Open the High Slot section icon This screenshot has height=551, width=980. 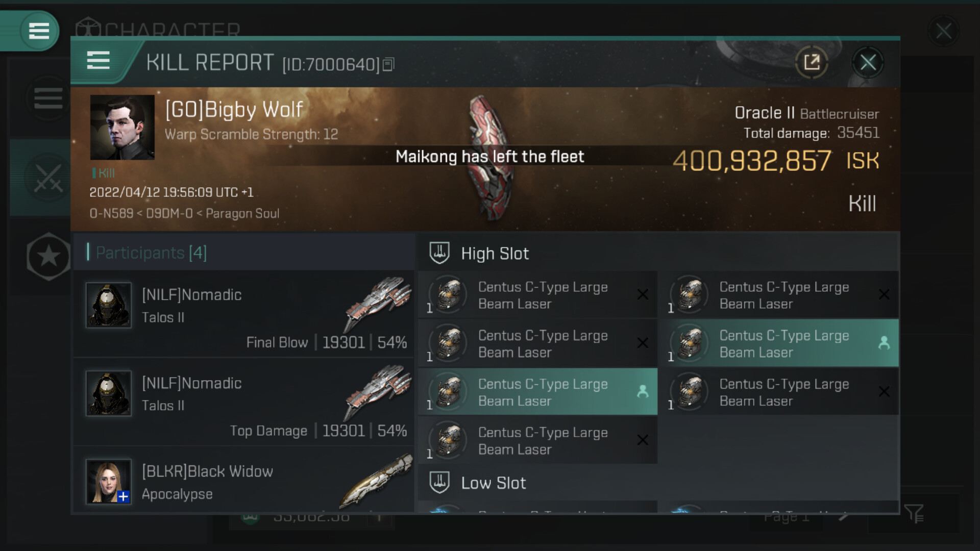coord(439,253)
